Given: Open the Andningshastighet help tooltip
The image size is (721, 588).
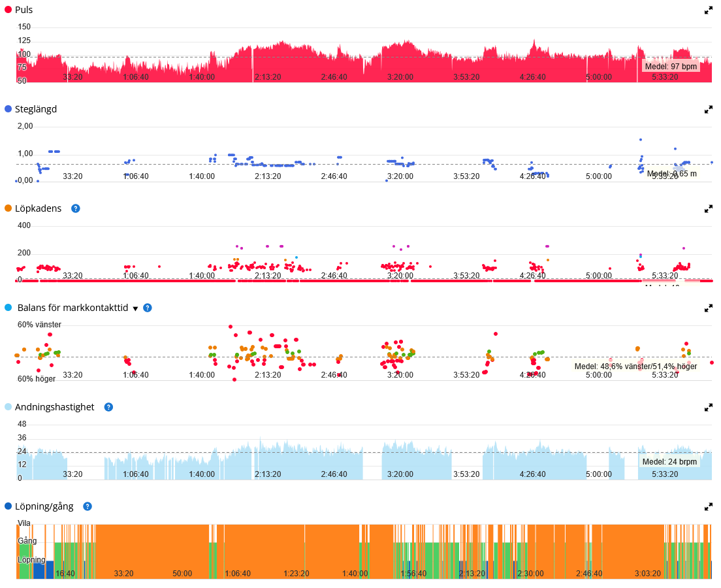Looking at the screenshot, I should coord(108,407).
